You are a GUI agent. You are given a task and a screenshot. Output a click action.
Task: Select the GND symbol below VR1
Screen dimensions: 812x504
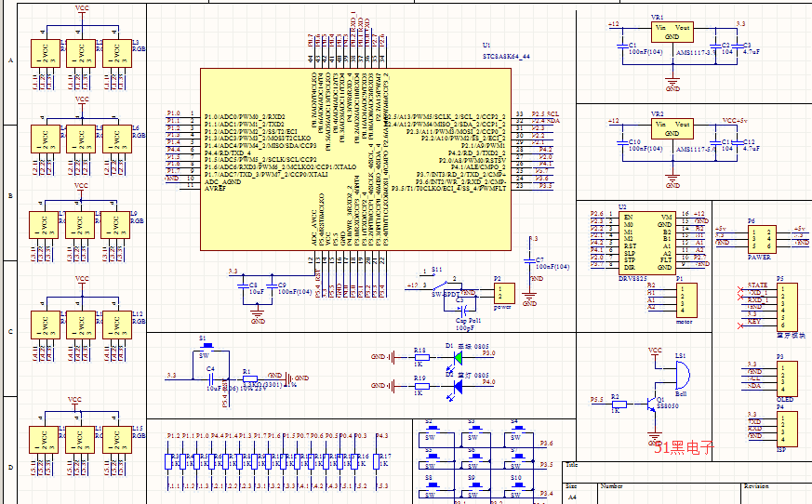(x=672, y=85)
